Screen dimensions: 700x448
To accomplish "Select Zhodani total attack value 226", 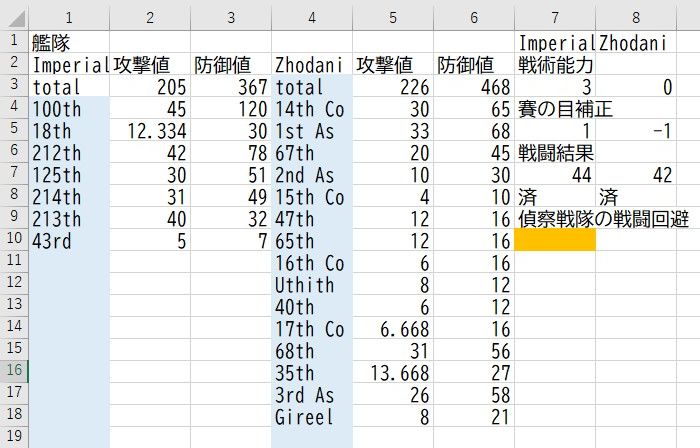I will (x=393, y=86).
